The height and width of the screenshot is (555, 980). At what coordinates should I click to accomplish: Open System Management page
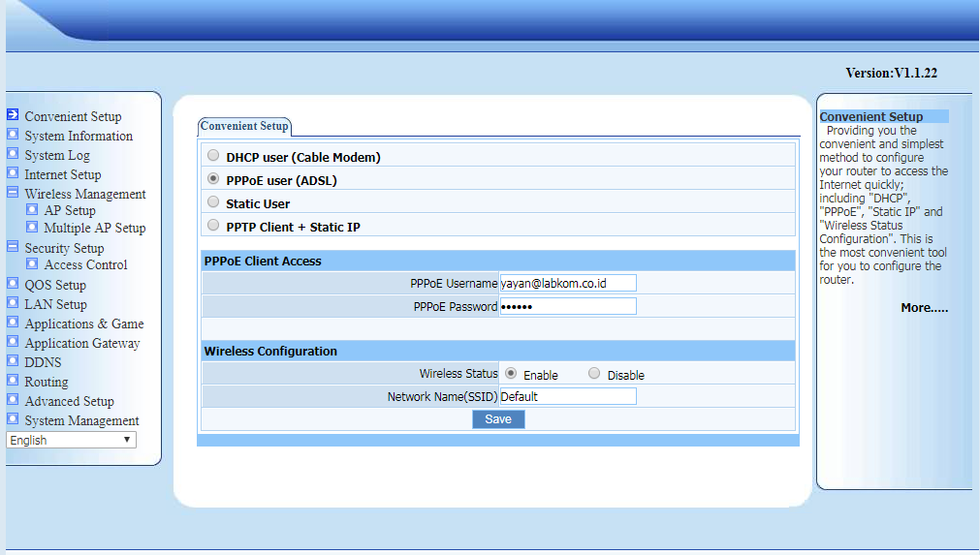81,420
